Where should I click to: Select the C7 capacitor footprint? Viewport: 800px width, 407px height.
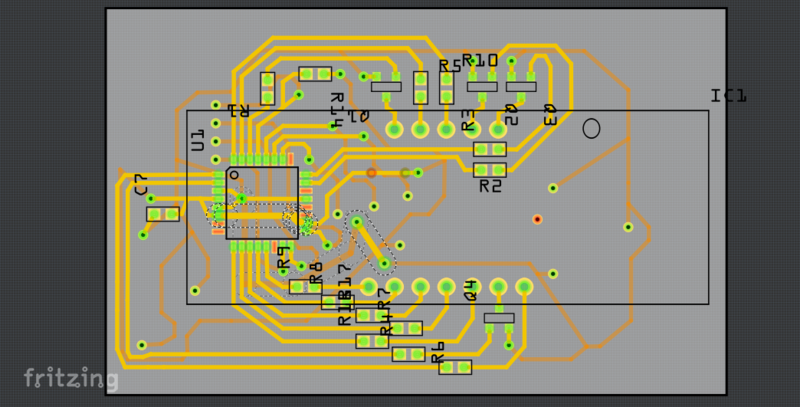tap(163, 214)
